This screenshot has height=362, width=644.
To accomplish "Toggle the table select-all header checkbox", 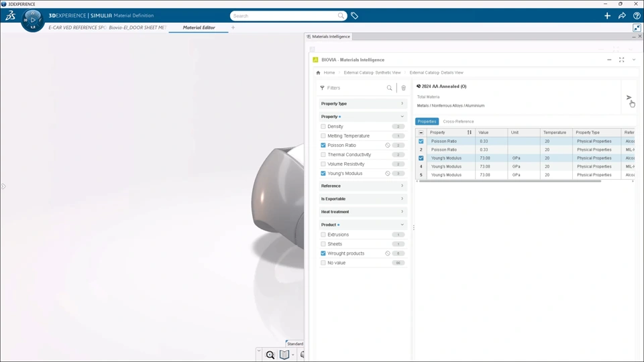I will coord(421,133).
